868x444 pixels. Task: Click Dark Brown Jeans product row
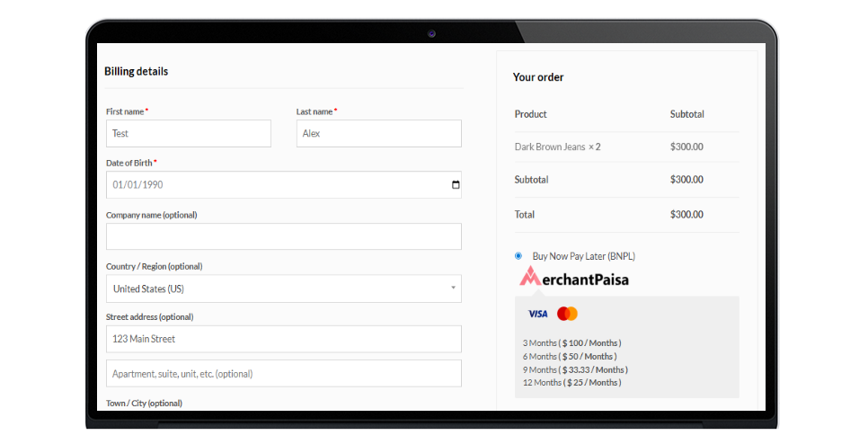557,147
